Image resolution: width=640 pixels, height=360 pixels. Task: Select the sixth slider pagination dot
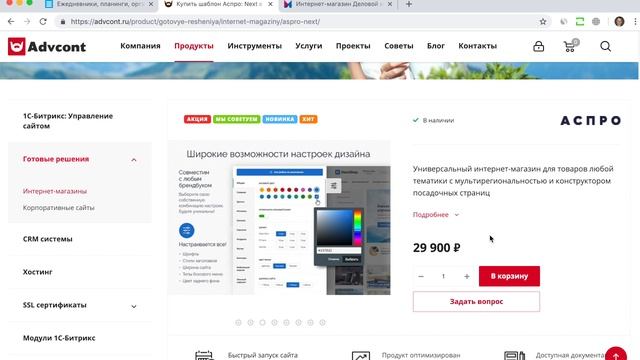298,322
